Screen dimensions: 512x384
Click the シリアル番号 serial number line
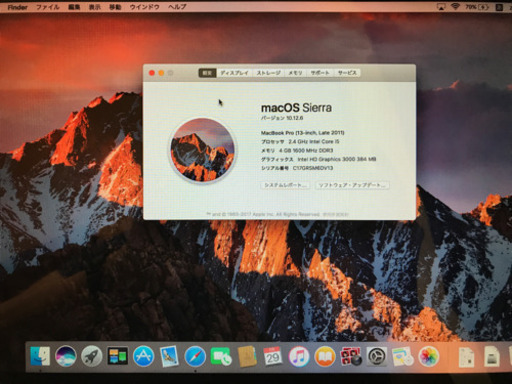coord(297,168)
